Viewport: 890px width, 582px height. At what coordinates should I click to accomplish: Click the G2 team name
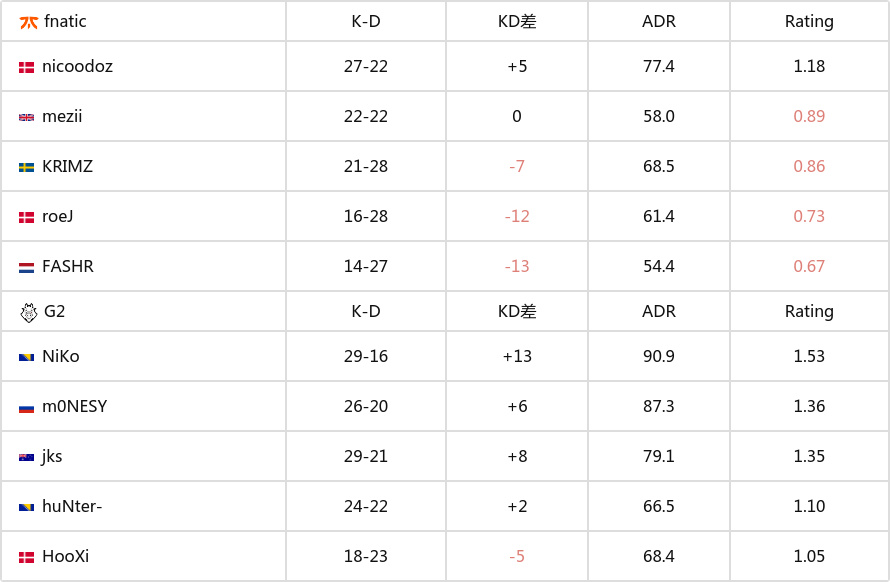[54, 312]
